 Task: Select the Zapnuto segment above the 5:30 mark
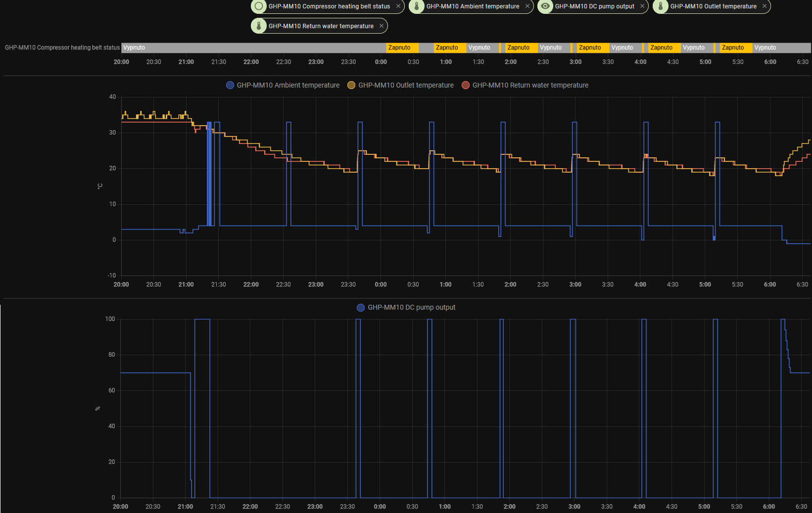point(736,47)
